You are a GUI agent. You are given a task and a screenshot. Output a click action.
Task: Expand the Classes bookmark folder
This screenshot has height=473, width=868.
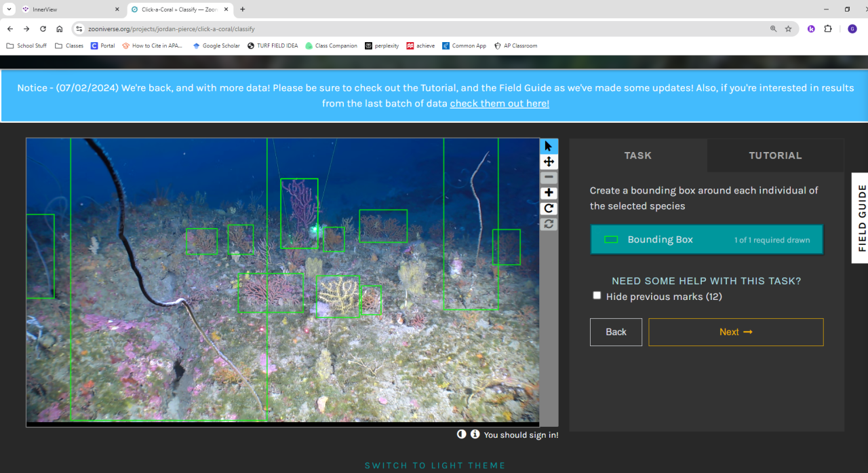tap(69, 45)
